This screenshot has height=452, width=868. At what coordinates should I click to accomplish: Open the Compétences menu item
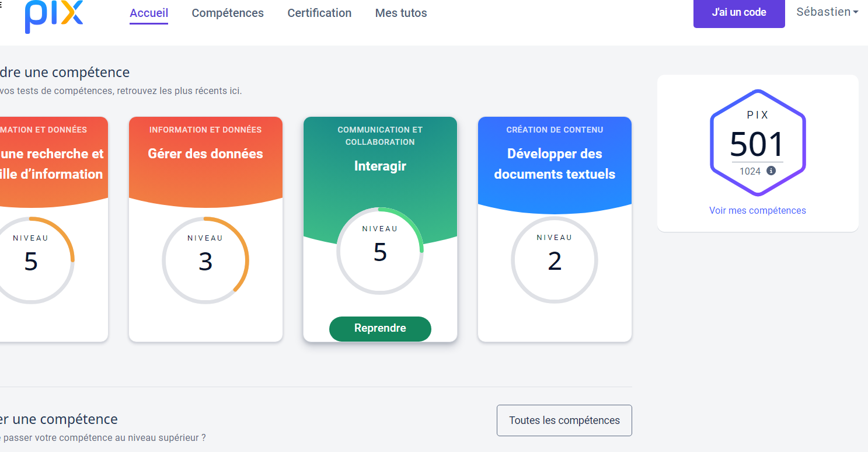click(x=228, y=13)
